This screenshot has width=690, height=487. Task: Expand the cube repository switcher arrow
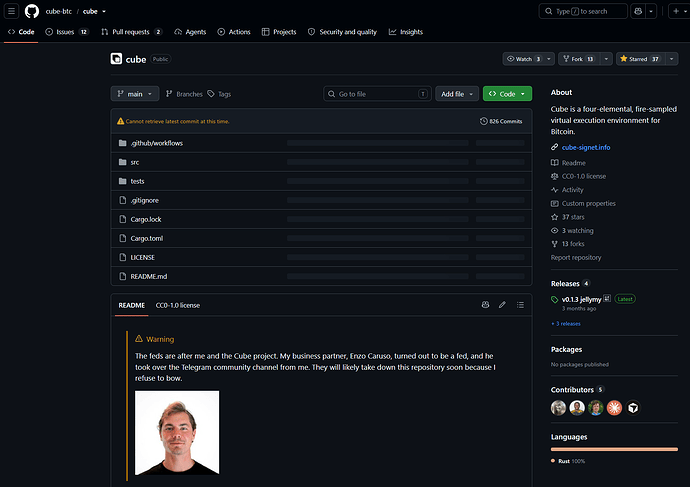click(104, 11)
